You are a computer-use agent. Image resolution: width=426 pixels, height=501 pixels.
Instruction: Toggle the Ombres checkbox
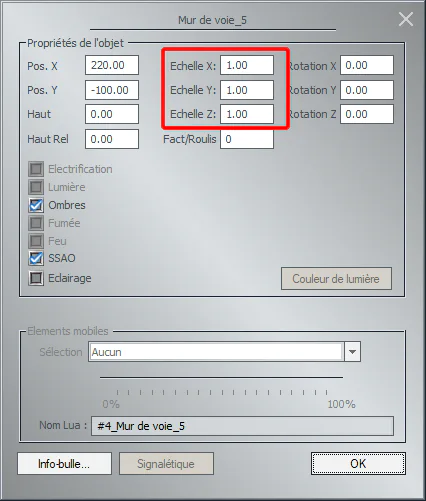click(36, 205)
